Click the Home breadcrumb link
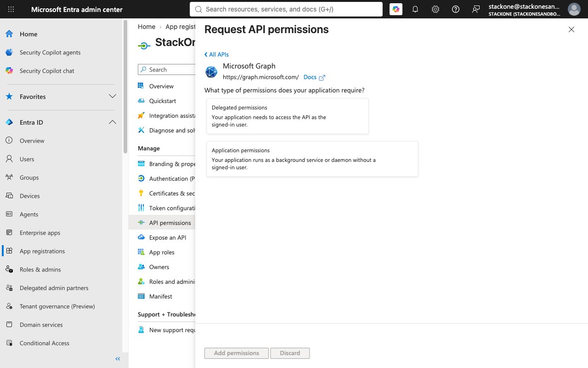Viewport: 588px width, 368px height. pyautogui.click(x=147, y=27)
